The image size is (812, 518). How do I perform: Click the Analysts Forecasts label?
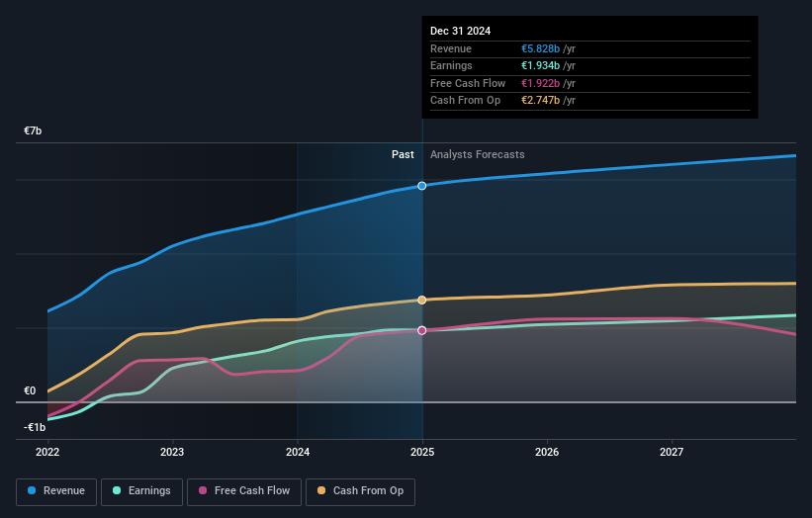(x=478, y=155)
